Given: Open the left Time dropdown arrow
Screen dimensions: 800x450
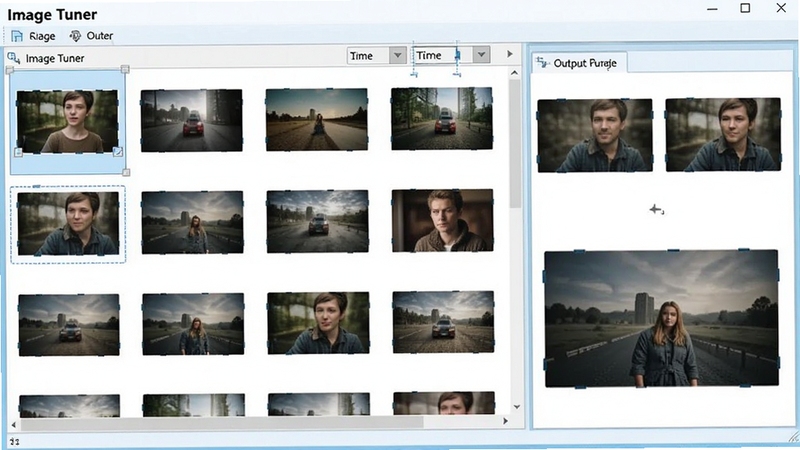Looking at the screenshot, I should click(397, 55).
